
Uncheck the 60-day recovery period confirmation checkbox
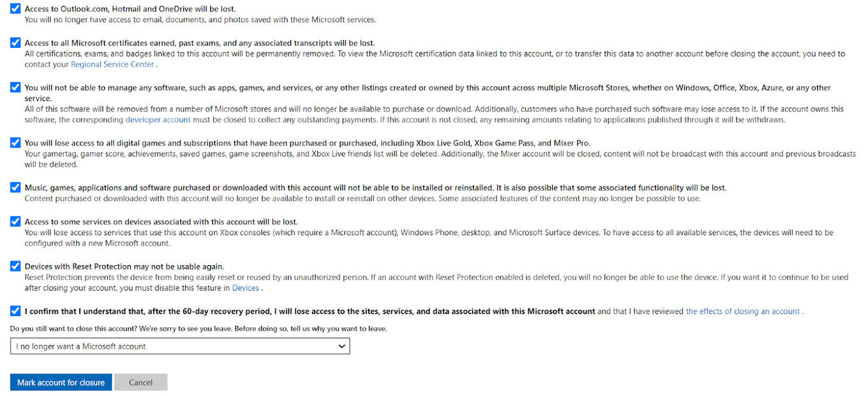(x=15, y=311)
